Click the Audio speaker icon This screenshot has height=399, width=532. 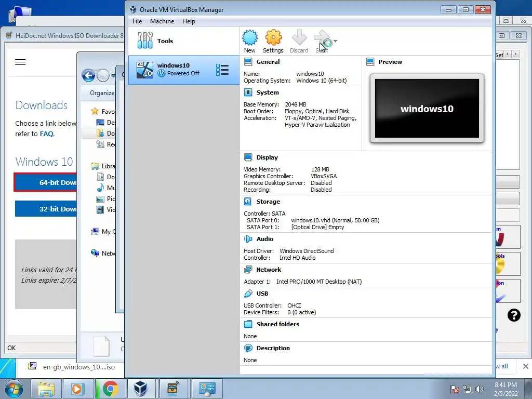[x=248, y=239]
